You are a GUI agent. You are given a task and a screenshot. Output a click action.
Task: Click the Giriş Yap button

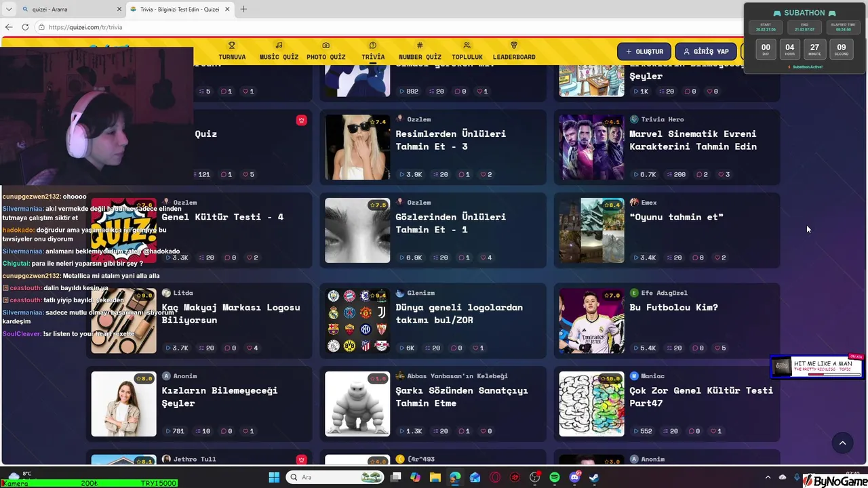705,52
